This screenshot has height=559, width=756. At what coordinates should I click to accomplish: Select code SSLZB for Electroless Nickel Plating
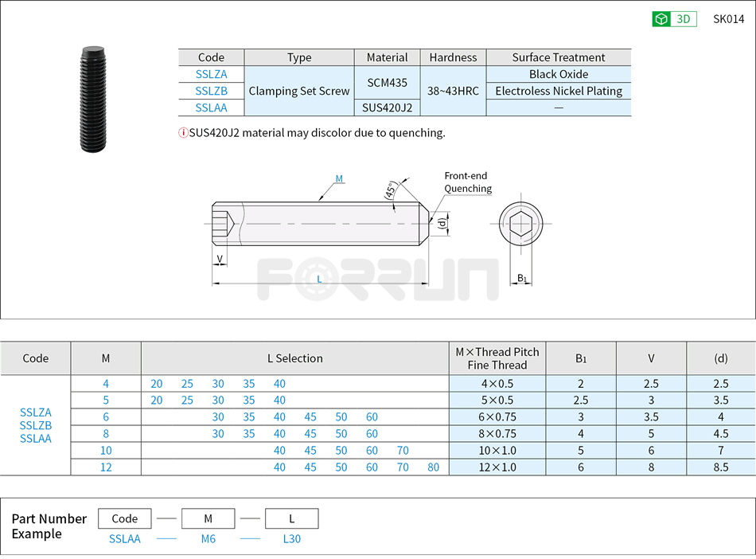point(211,91)
